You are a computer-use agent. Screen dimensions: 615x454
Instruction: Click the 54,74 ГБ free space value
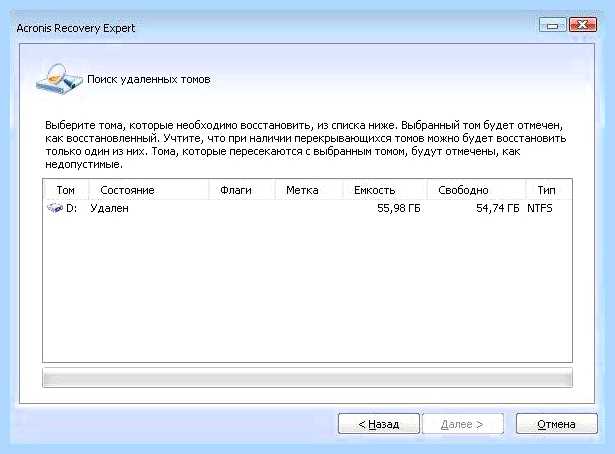(497, 208)
